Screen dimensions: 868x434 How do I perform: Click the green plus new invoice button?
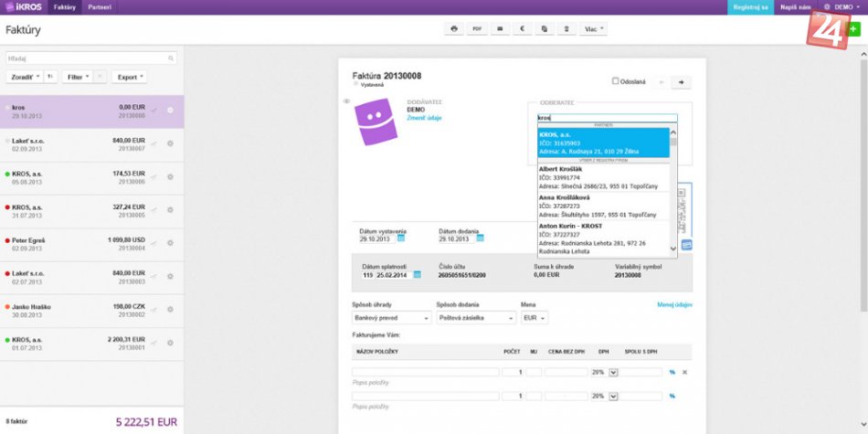click(853, 29)
